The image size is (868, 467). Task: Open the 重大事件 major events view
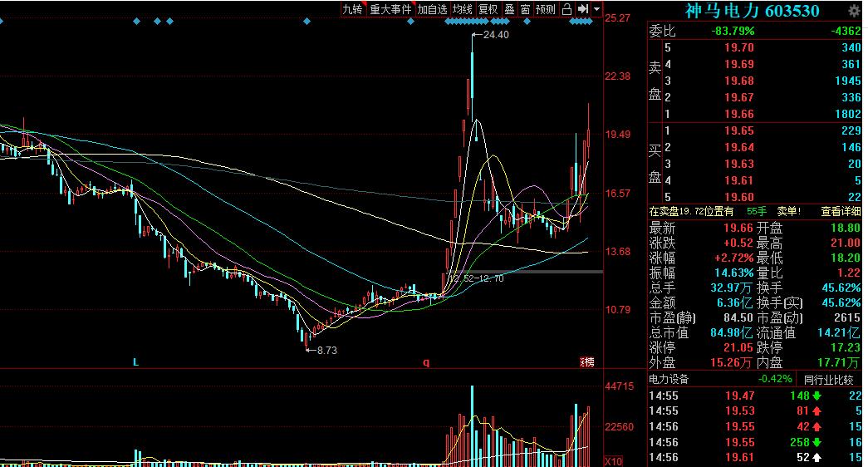pos(391,9)
